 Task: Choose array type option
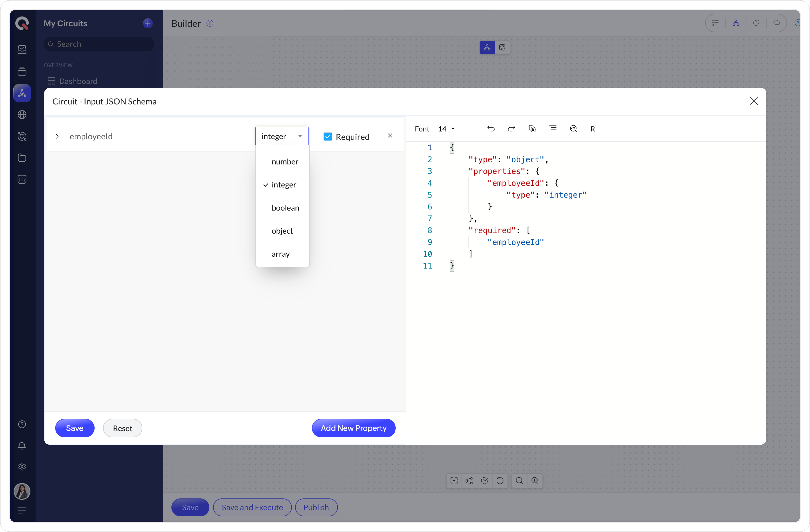[x=280, y=254]
